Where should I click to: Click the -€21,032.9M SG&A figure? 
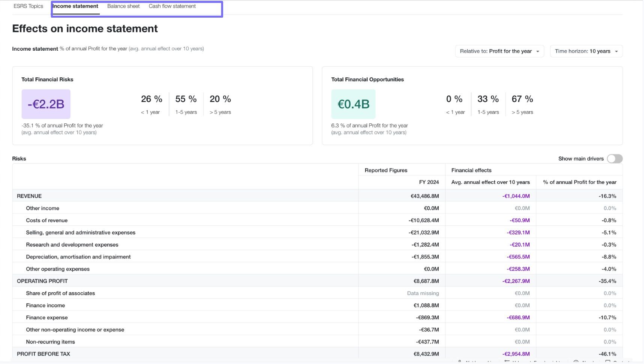click(424, 233)
